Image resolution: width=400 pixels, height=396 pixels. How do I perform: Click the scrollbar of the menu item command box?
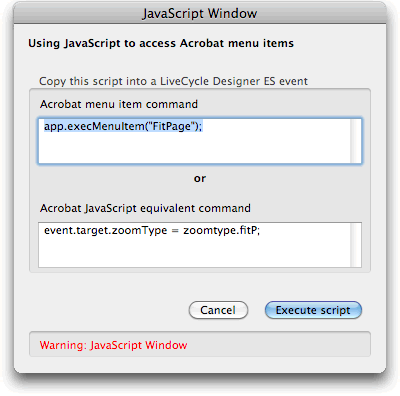pyautogui.click(x=356, y=141)
